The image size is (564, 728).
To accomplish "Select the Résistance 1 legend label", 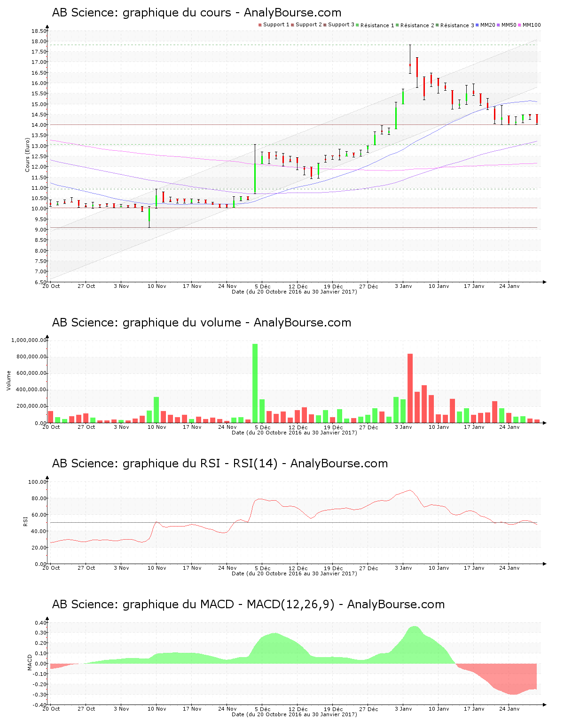I will pyautogui.click(x=377, y=25).
